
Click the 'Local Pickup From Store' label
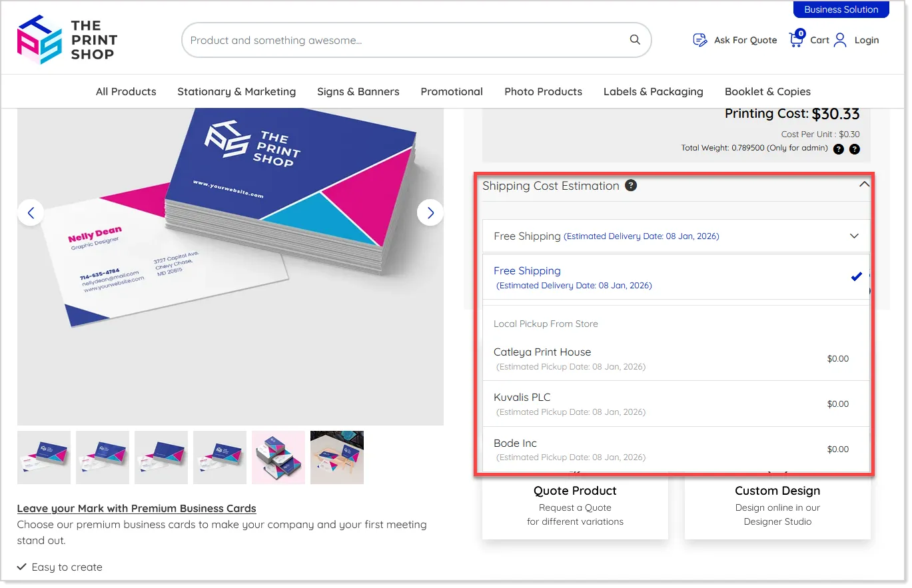[x=546, y=324]
